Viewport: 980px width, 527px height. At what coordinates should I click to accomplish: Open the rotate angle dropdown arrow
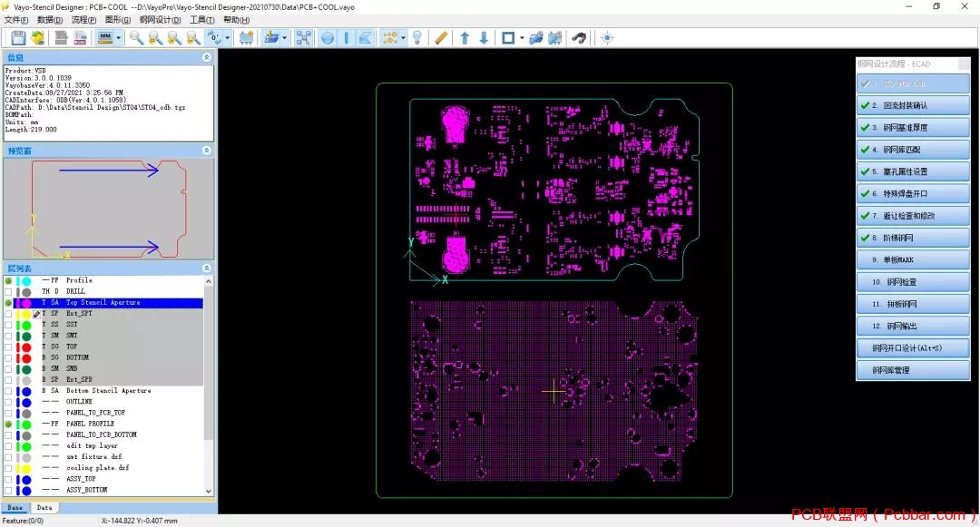[227, 38]
